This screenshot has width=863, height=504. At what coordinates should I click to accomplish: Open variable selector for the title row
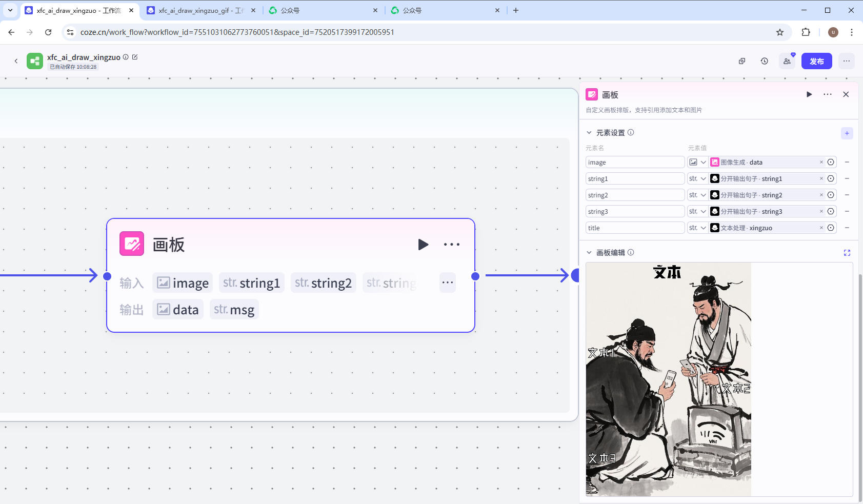pyautogui.click(x=831, y=228)
